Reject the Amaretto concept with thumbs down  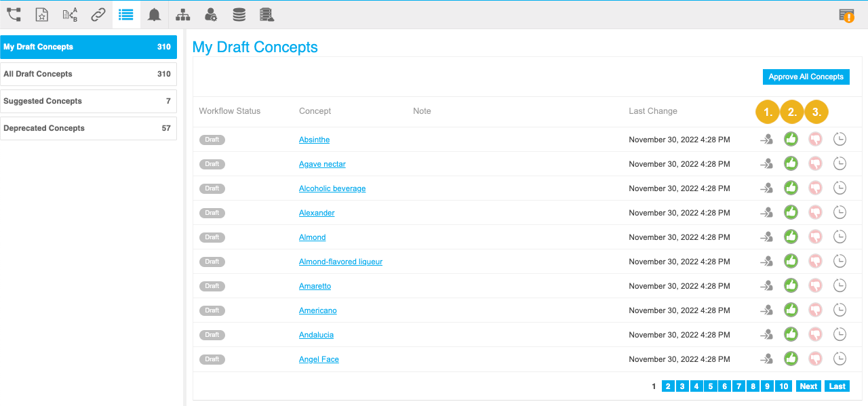[815, 285]
